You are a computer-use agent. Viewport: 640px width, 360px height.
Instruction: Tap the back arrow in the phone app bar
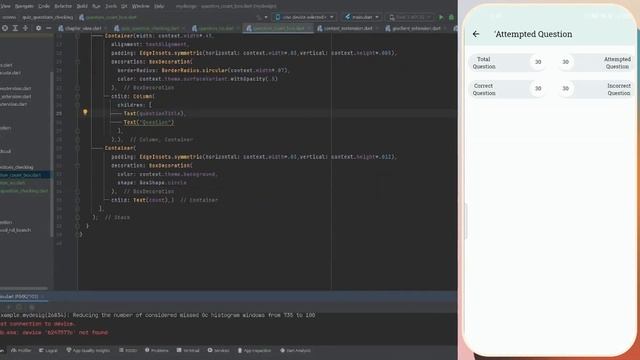[476, 34]
